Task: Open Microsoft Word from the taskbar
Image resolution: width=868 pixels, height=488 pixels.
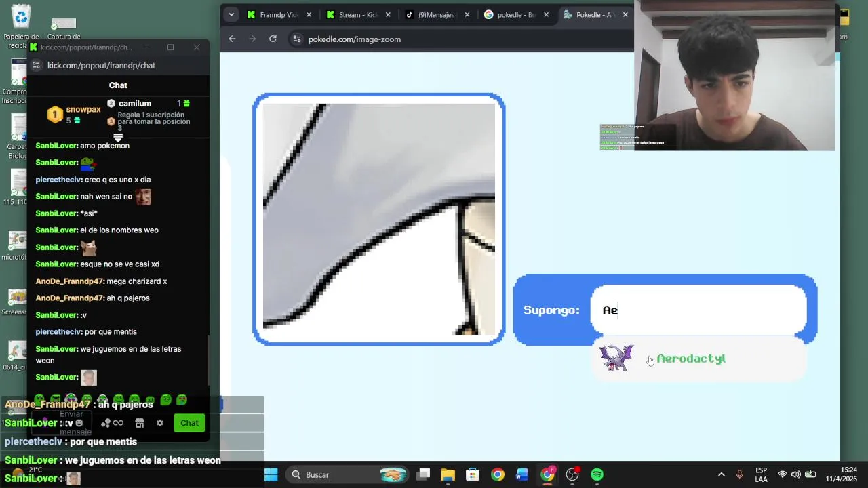Action: [522, 474]
